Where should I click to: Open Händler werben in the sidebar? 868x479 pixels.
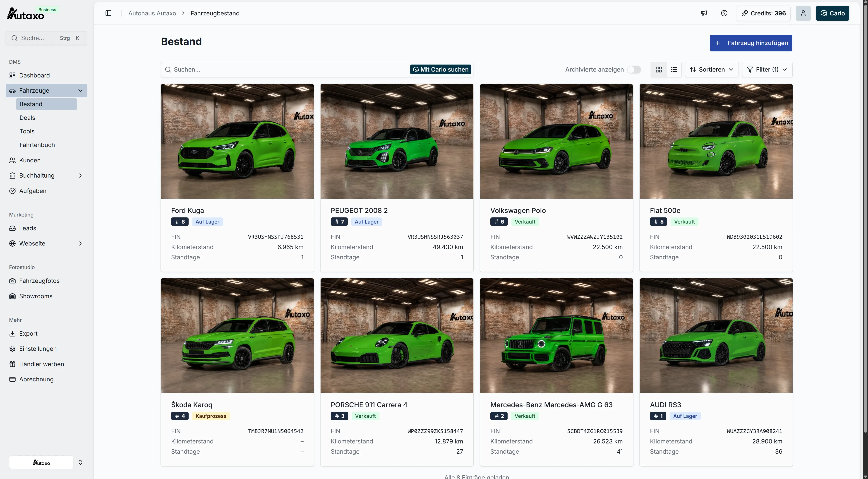pos(46,364)
